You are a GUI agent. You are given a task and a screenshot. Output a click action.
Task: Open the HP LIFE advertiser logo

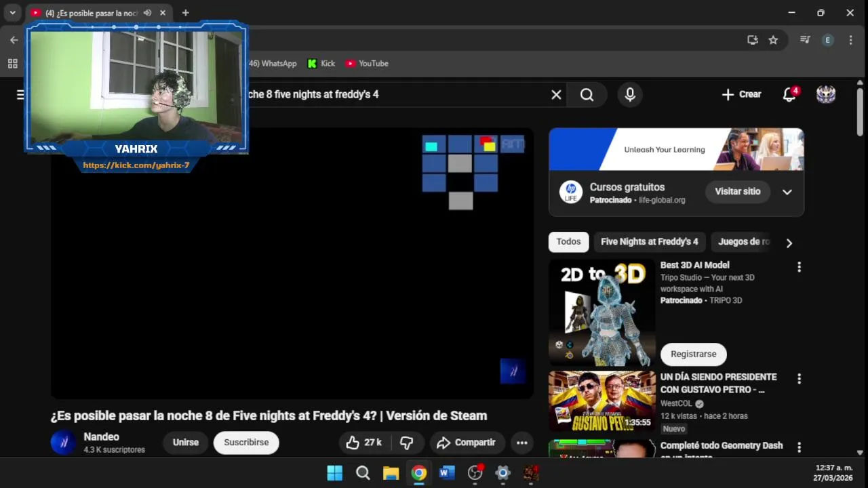tap(571, 192)
